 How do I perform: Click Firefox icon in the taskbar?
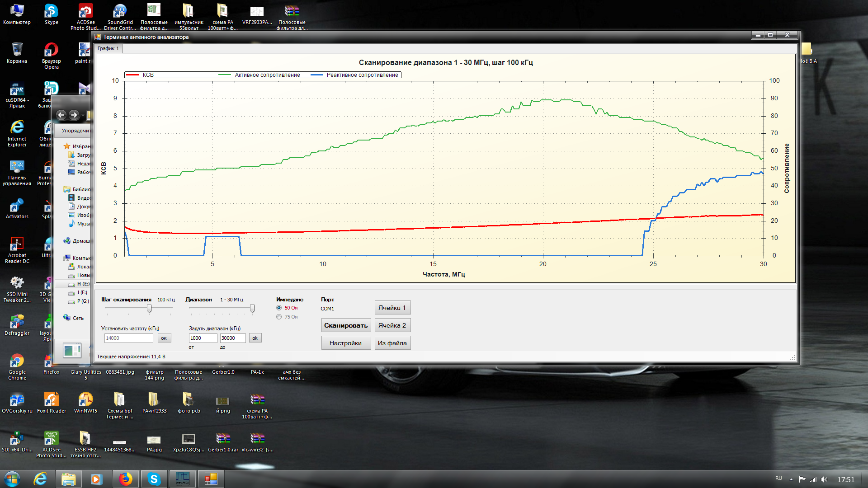point(125,479)
